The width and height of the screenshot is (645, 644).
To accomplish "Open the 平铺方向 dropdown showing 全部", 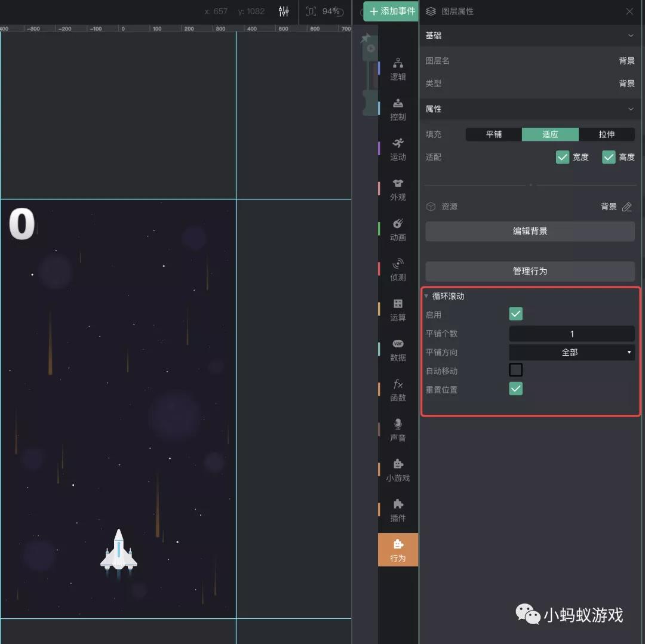I will (571, 352).
